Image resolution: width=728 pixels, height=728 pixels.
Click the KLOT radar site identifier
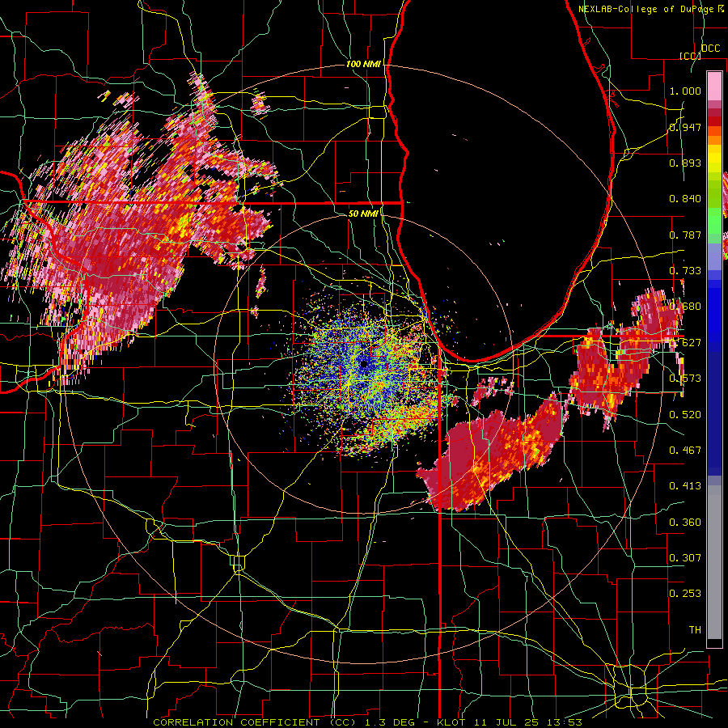pyautogui.click(x=453, y=722)
